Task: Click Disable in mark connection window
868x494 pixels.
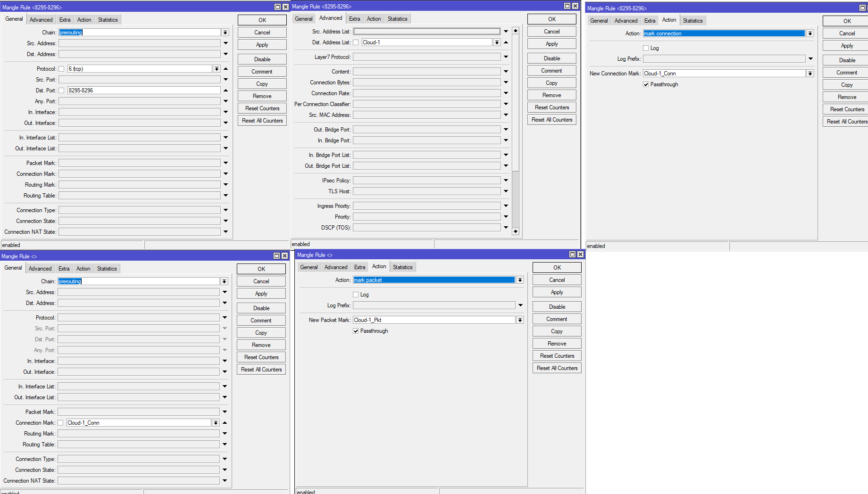Action: click(x=847, y=60)
